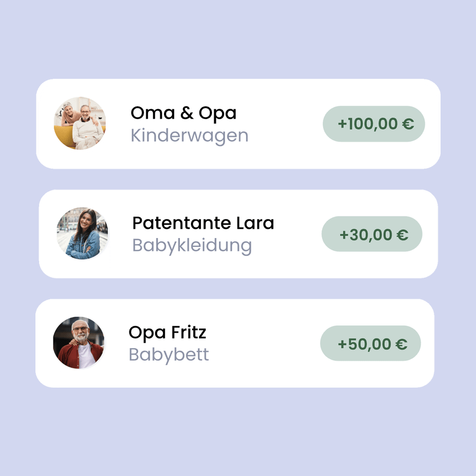Select Opa Fritz's round profile photo
Screen dimensions: 476x476
coord(79,343)
